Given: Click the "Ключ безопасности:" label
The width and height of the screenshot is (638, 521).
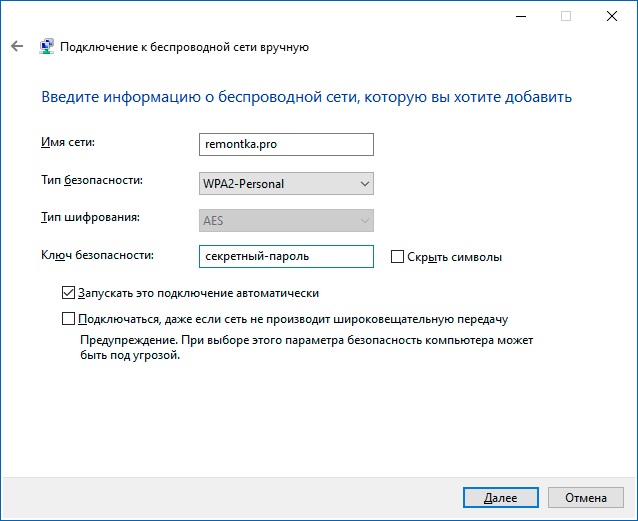Looking at the screenshot, I should point(98,255).
